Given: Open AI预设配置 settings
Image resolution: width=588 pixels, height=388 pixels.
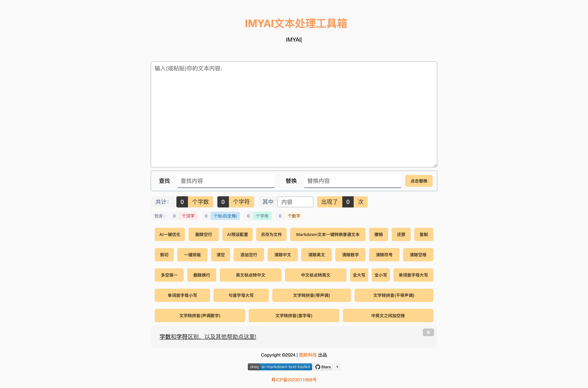Looking at the screenshot, I should click(x=237, y=234).
